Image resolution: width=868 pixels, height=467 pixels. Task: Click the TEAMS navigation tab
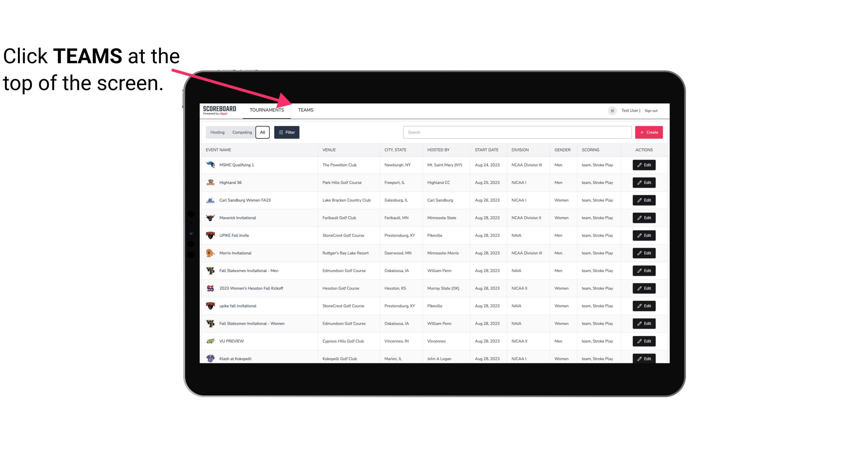pos(305,110)
